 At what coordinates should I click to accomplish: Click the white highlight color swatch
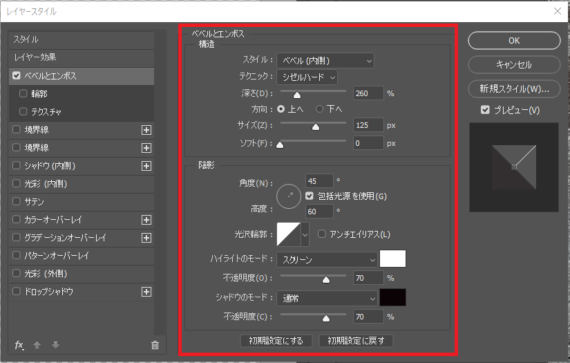393,259
